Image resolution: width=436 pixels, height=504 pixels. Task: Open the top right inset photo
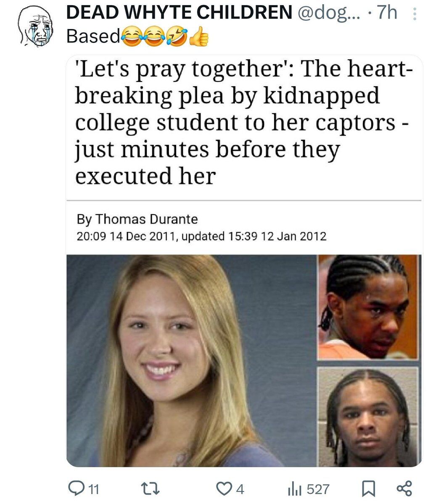click(x=369, y=307)
